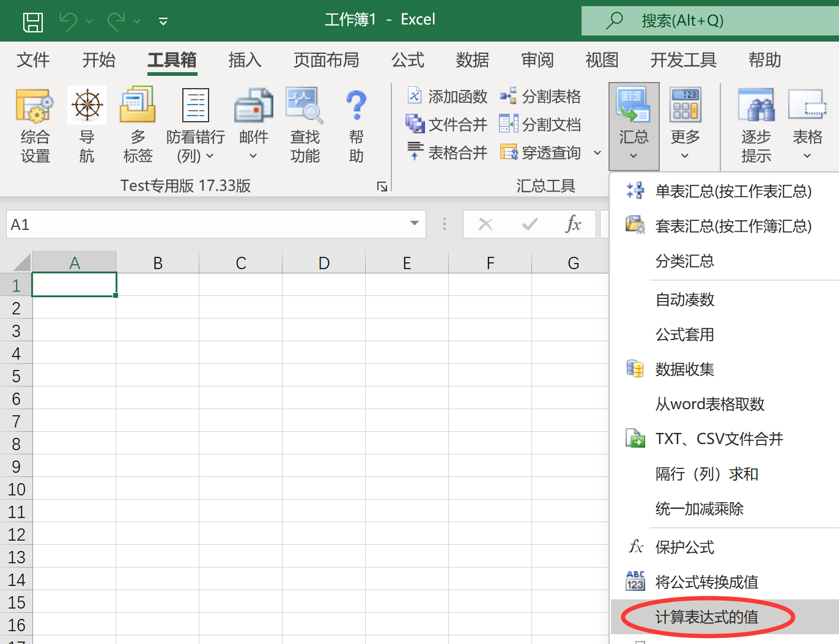This screenshot has width=839, height=644.
Task: Click the 多标签 multi-tab icon
Action: tap(138, 106)
